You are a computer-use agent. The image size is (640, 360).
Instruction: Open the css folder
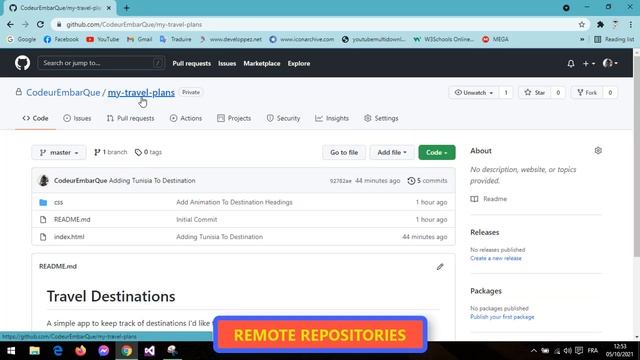click(x=58, y=202)
